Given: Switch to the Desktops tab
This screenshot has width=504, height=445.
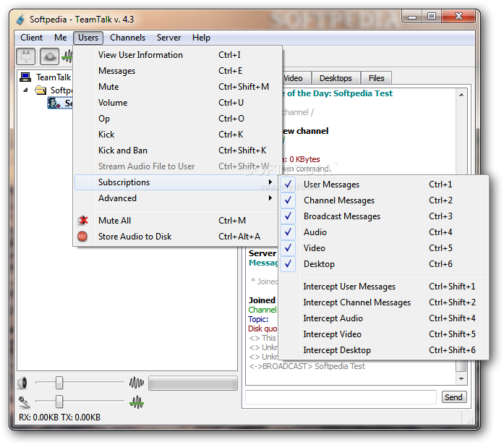Looking at the screenshot, I should point(336,78).
